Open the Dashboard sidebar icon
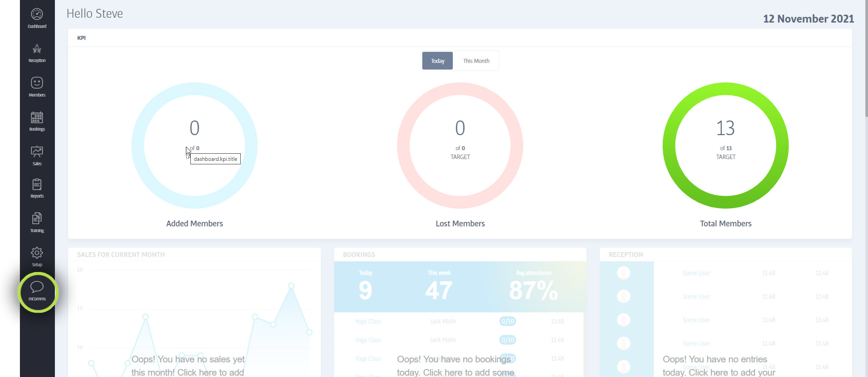 37,18
